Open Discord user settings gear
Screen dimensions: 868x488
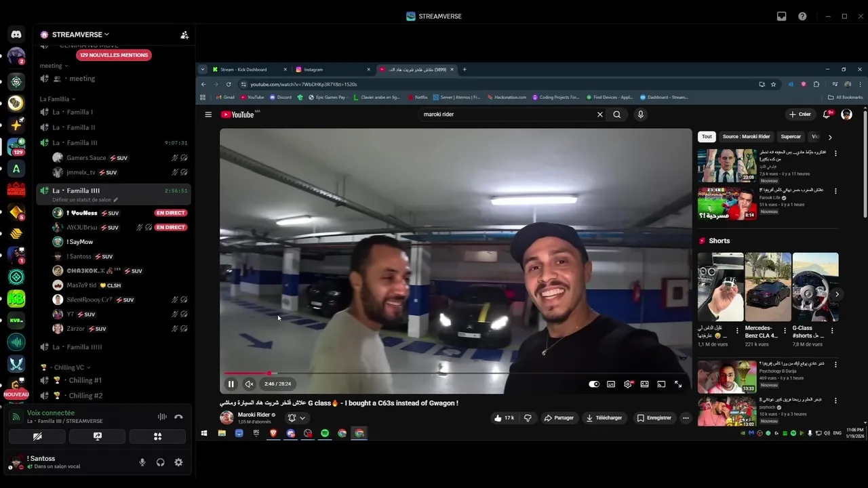pyautogui.click(x=178, y=462)
